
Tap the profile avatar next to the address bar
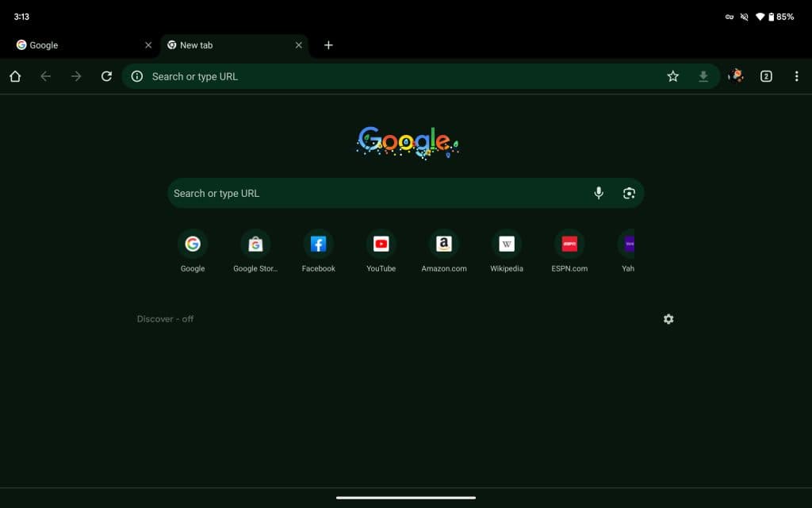tap(735, 76)
